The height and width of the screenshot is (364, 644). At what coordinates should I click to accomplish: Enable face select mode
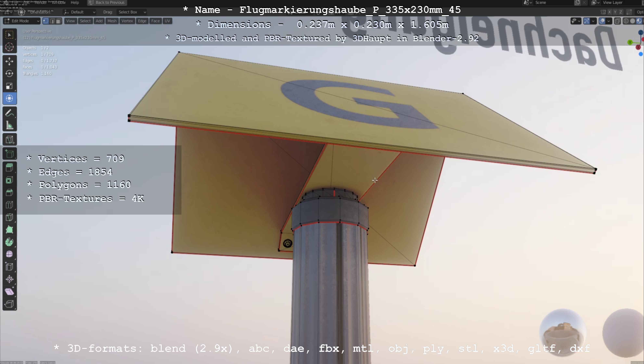58,21
